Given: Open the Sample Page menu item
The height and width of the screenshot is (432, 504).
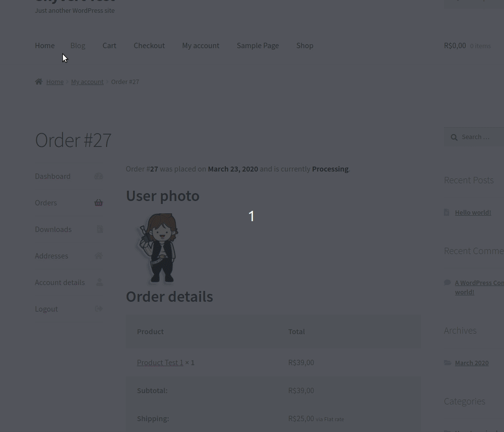Looking at the screenshot, I should (x=258, y=46).
